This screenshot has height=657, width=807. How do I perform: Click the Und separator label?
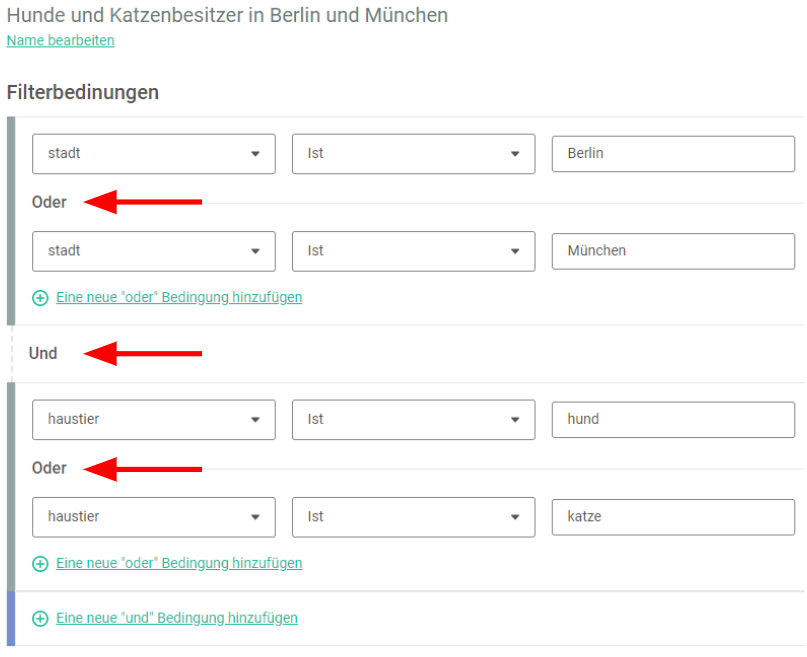pyautogui.click(x=43, y=353)
